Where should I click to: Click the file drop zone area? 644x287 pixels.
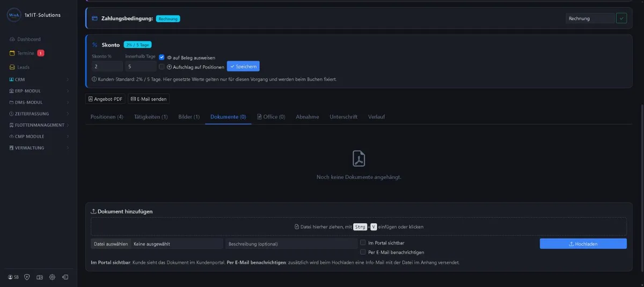coord(358,227)
